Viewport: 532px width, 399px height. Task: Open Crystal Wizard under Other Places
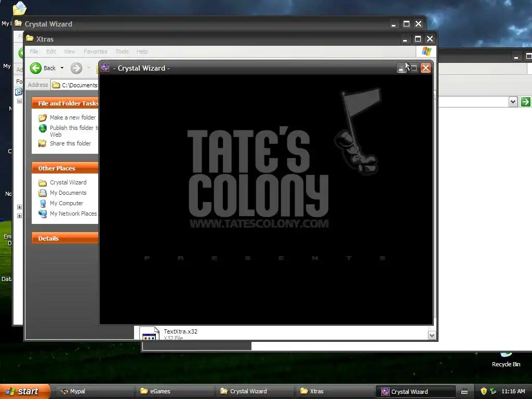68,182
